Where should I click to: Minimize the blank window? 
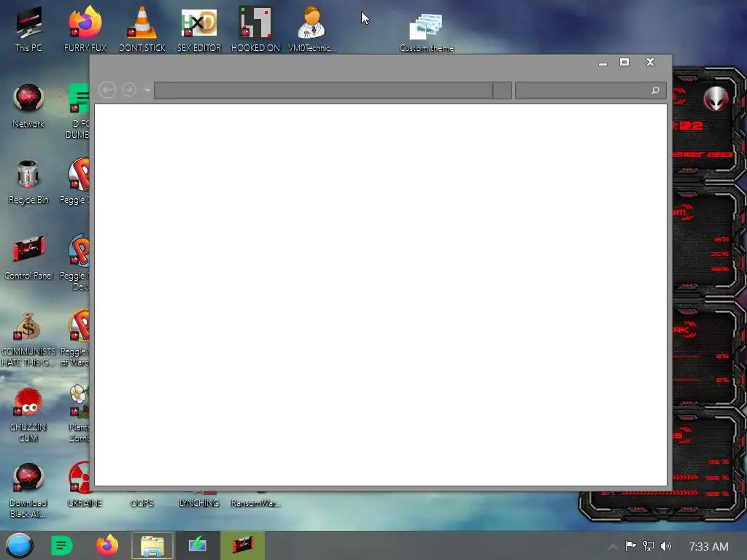603,63
